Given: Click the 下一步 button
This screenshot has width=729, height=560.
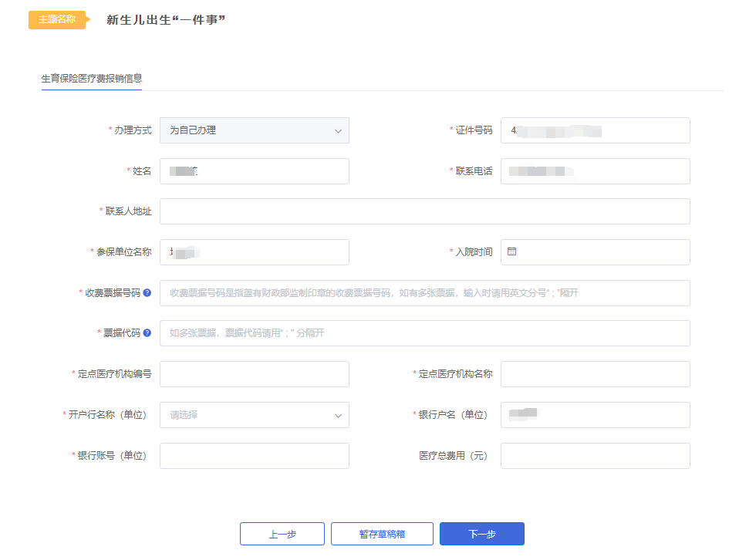Looking at the screenshot, I should [x=482, y=534].
